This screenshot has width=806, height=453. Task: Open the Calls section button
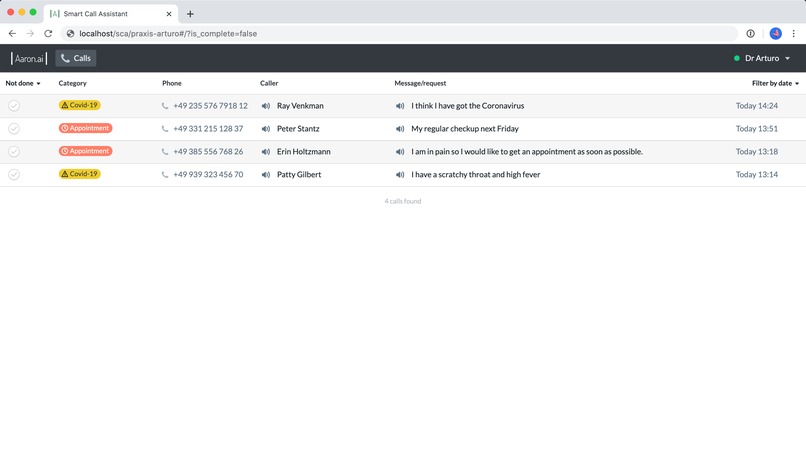[x=76, y=59]
